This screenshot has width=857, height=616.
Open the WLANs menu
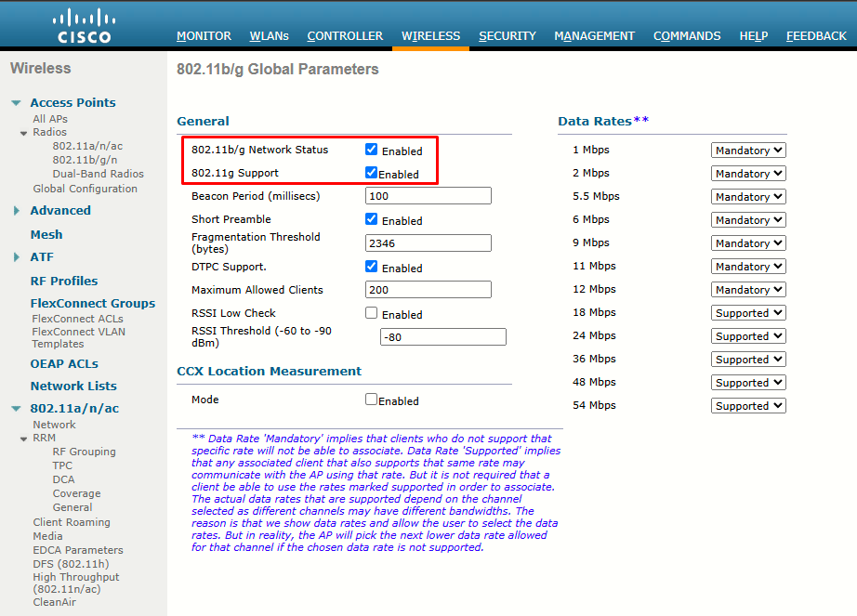[269, 36]
